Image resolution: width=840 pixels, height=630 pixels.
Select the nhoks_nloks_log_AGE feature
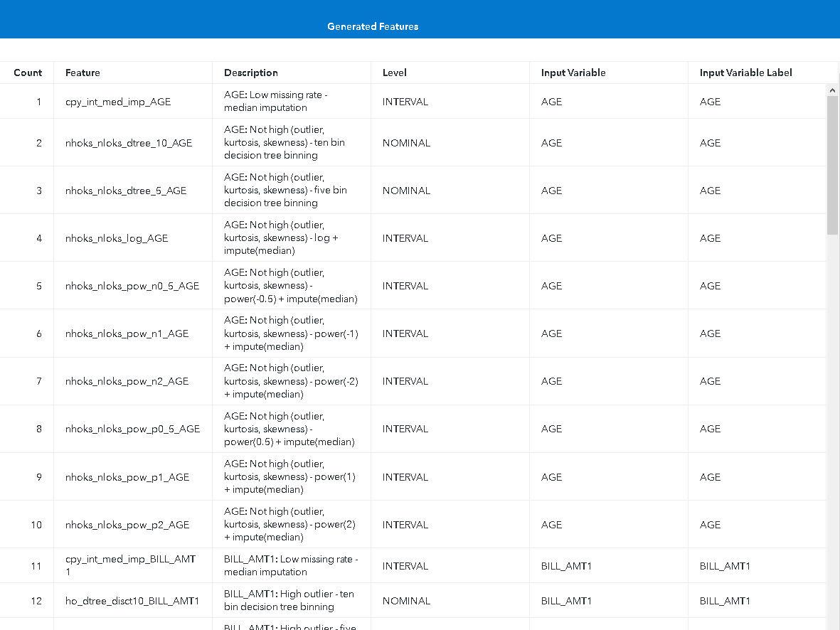pos(116,237)
